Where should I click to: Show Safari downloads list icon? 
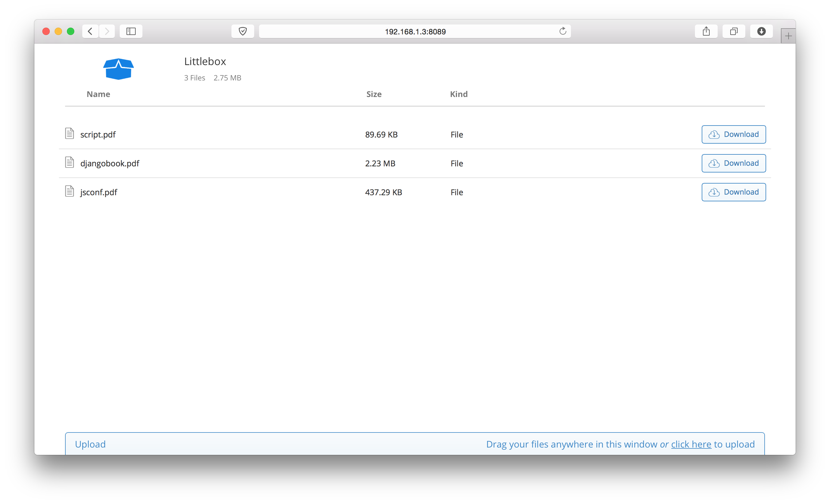click(x=761, y=31)
